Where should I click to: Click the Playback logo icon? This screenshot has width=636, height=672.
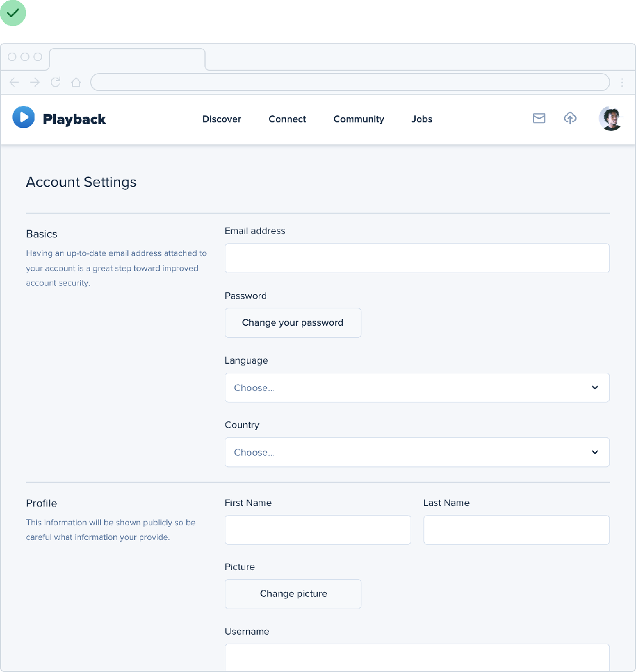(x=24, y=117)
